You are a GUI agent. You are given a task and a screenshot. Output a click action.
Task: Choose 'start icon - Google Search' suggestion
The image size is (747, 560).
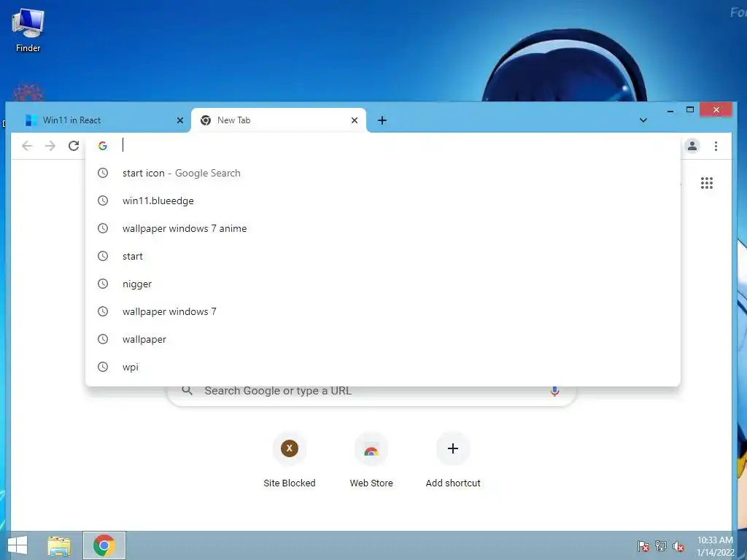pyautogui.click(x=382, y=174)
